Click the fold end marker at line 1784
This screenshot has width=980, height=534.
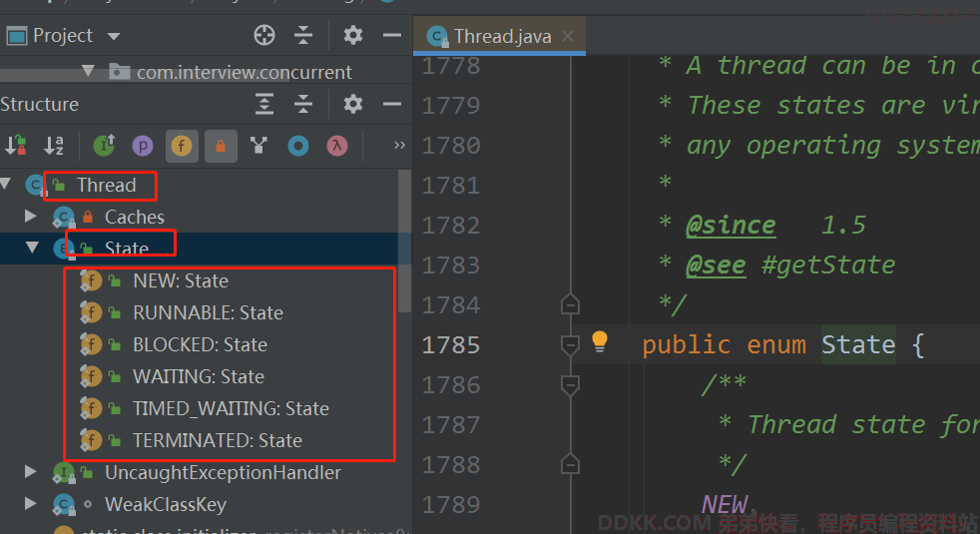pyautogui.click(x=570, y=304)
